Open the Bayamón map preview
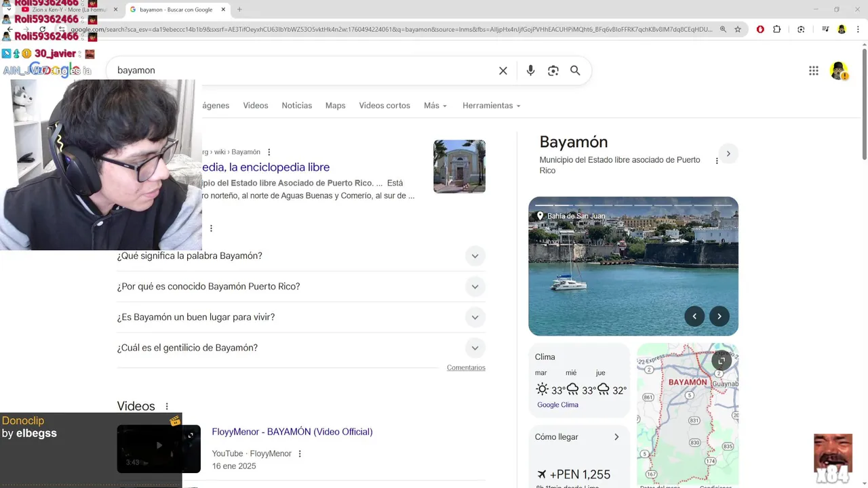The width and height of the screenshot is (868, 488). click(688, 415)
